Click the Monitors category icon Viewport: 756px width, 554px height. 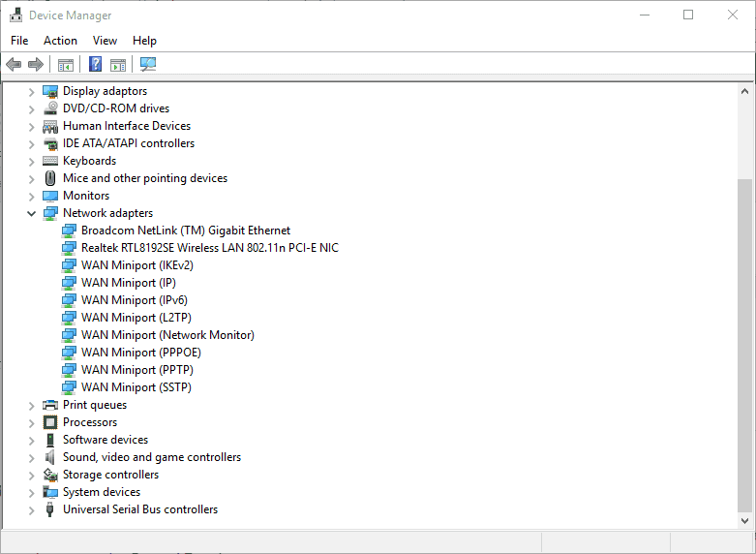click(50, 196)
